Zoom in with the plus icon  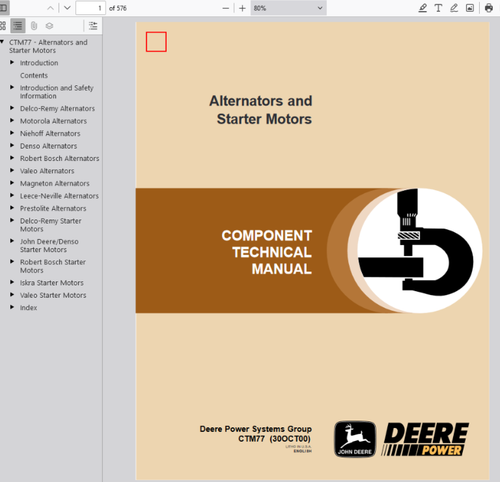tap(242, 8)
